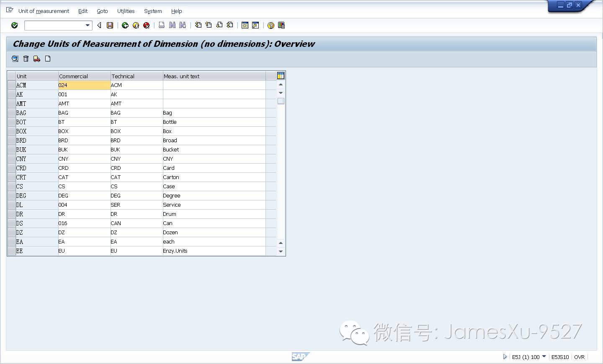Image resolution: width=603 pixels, height=364 pixels.
Task: Click the small left arrow beside command field
Action: pyautogui.click(x=99, y=26)
